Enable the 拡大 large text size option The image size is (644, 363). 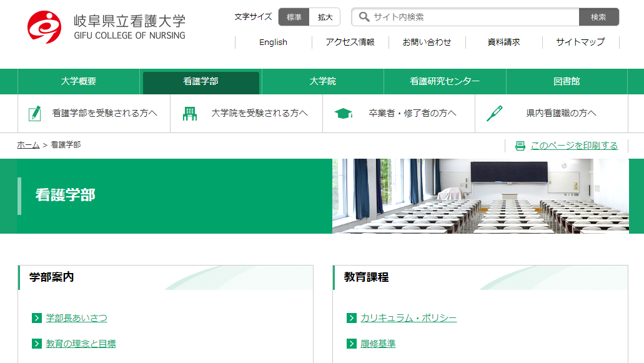click(324, 17)
